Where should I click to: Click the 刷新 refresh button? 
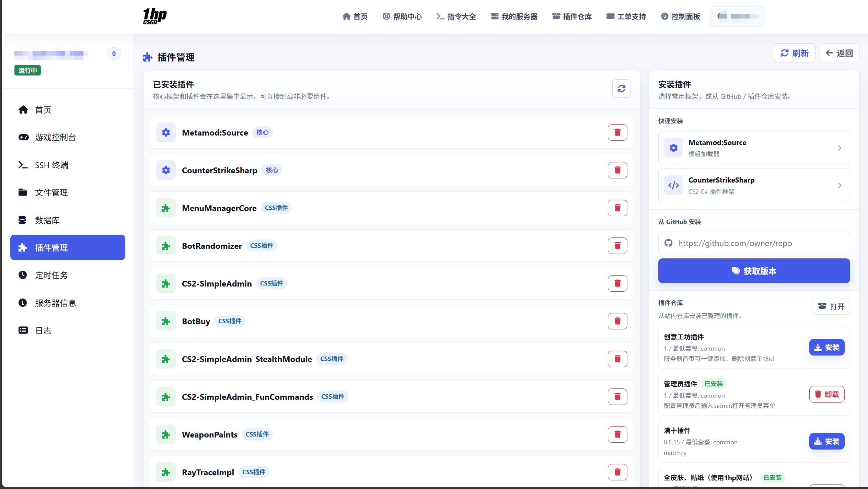pyautogui.click(x=795, y=53)
